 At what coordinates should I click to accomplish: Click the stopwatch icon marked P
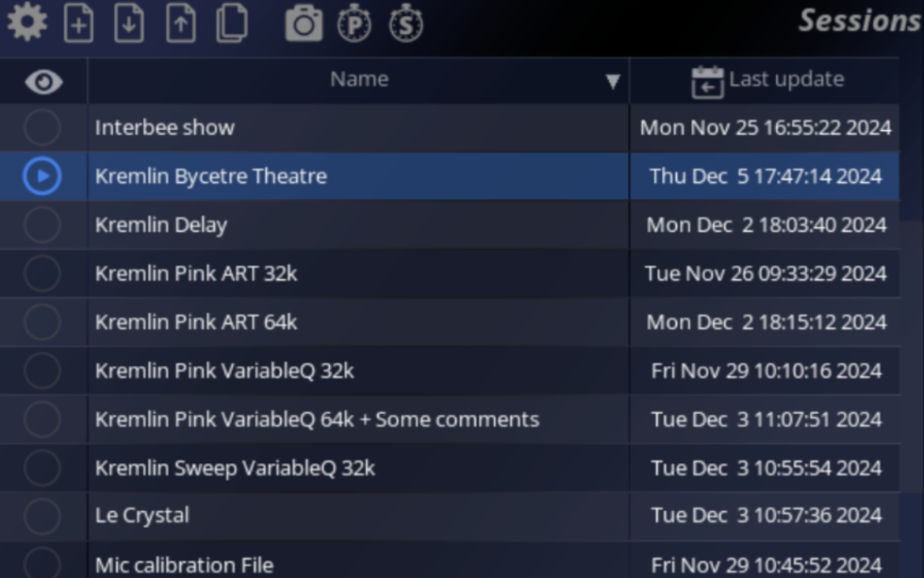355,25
